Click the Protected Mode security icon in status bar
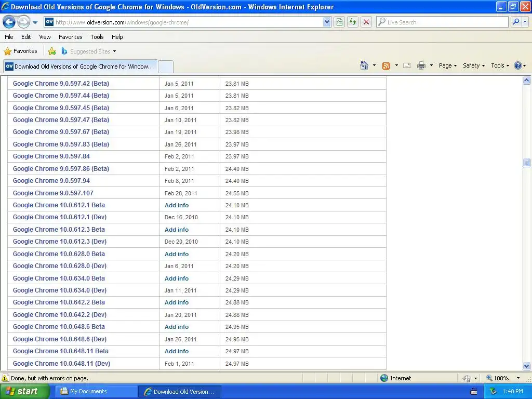The height and width of the screenshot is (399, 532). click(467, 378)
